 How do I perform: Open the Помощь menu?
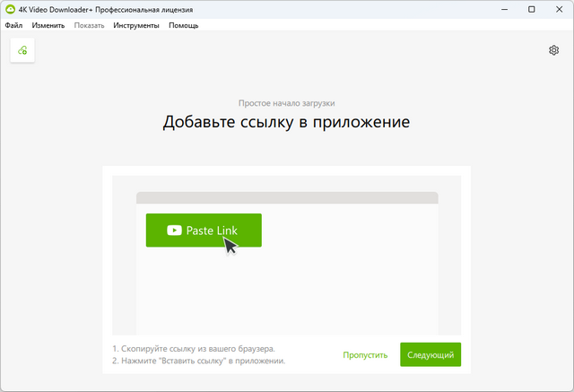tap(183, 25)
